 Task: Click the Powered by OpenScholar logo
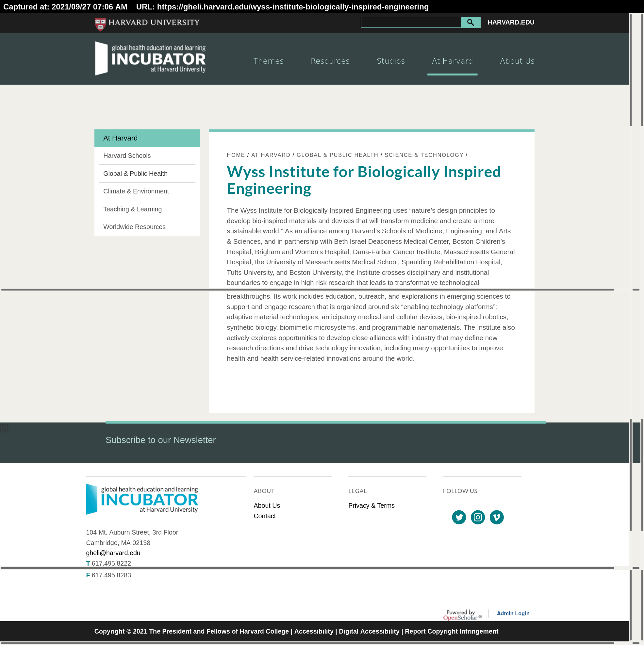(462, 615)
